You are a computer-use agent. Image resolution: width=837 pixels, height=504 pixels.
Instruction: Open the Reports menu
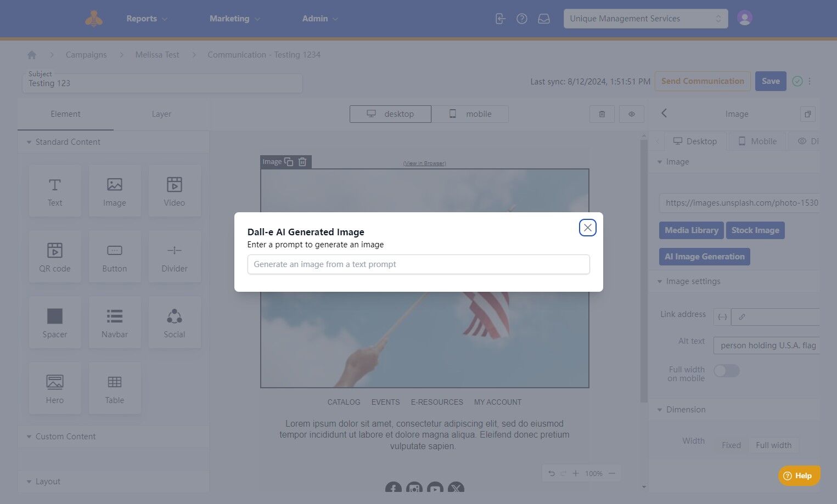[147, 19]
